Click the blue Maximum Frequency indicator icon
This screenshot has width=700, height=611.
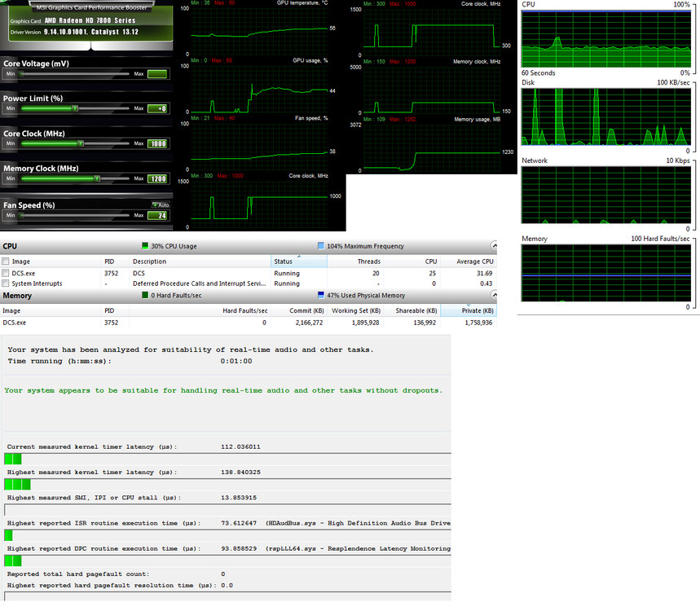(x=320, y=246)
